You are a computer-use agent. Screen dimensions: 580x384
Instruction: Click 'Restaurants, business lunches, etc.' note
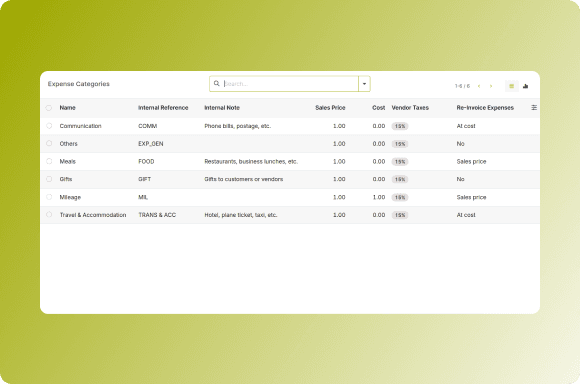point(251,161)
